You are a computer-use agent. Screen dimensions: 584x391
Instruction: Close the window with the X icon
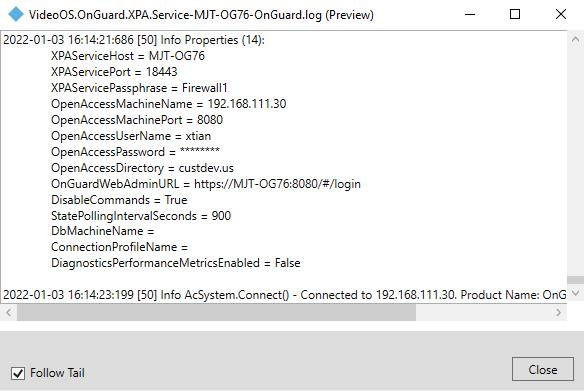click(x=561, y=15)
